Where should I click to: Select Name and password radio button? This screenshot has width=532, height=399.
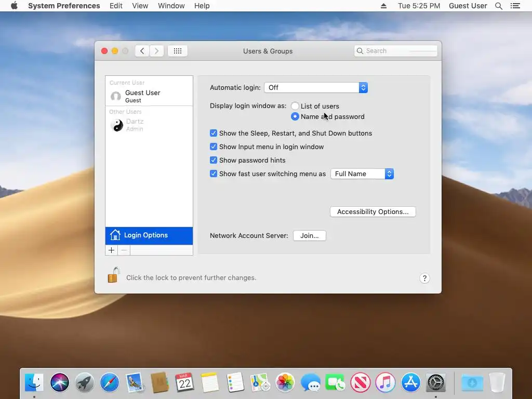pos(295,116)
